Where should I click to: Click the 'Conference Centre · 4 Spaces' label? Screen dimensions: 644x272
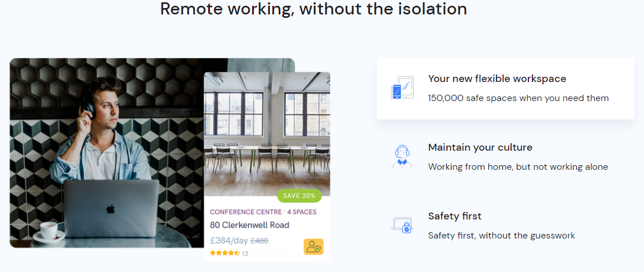[x=263, y=212]
